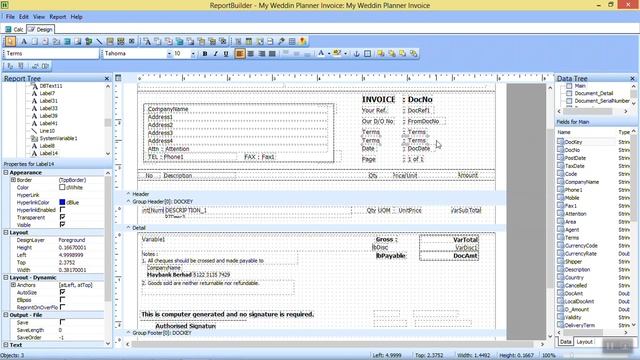640x360 pixels.
Task: Pick the DBText data component tool
Action: click(147, 41)
